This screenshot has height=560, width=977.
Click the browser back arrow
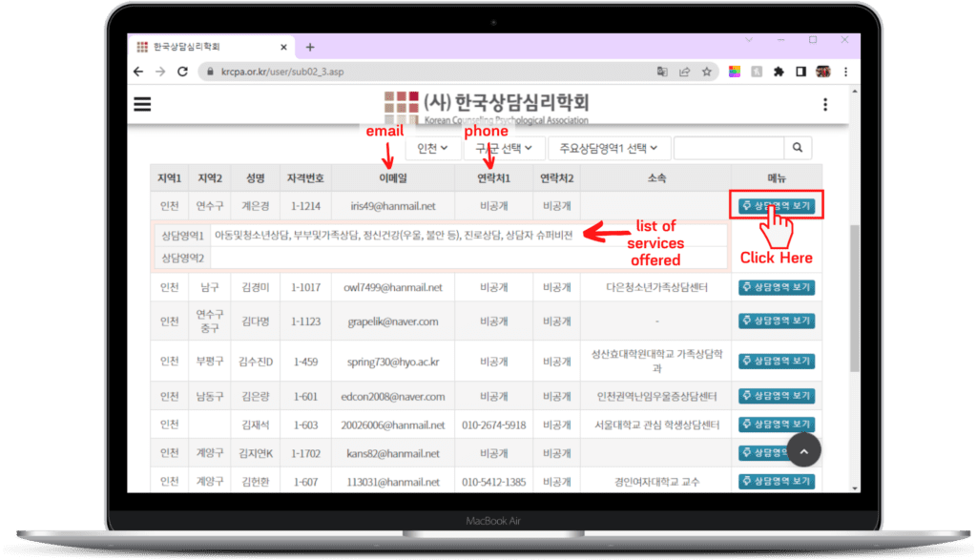click(138, 72)
